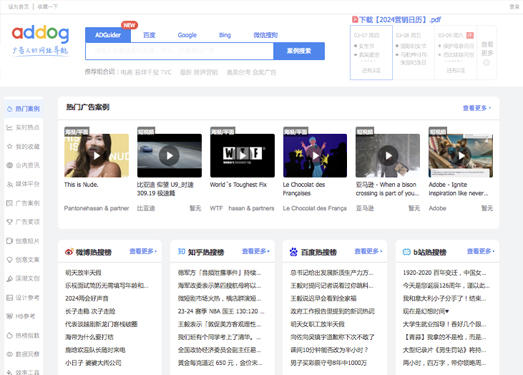
Task: Play the Le Chocolat des Françaises video
Action: [315, 155]
